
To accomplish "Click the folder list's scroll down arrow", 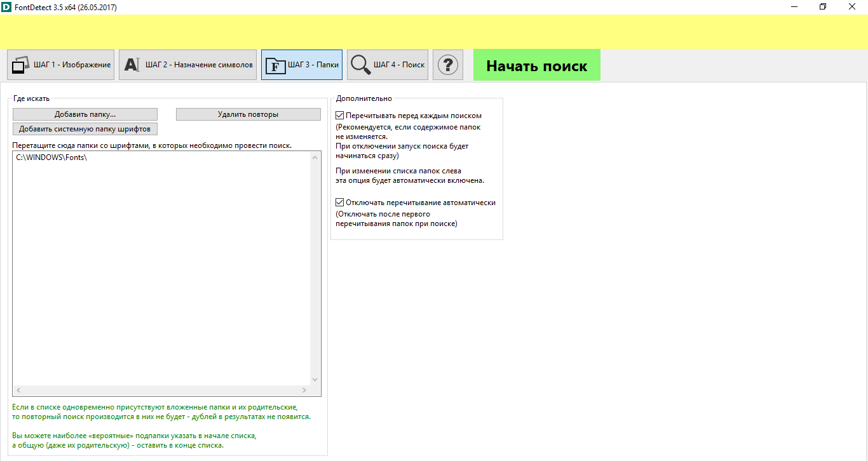I will tap(315, 380).
